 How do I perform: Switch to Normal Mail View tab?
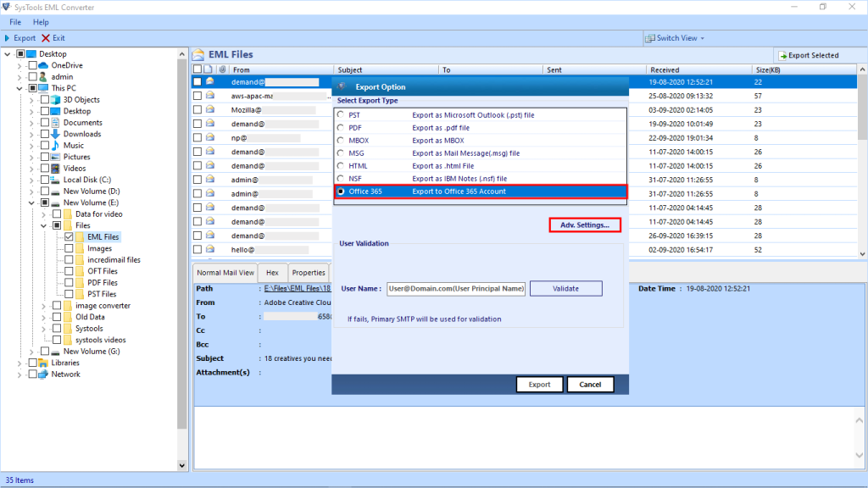tap(225, 273)
